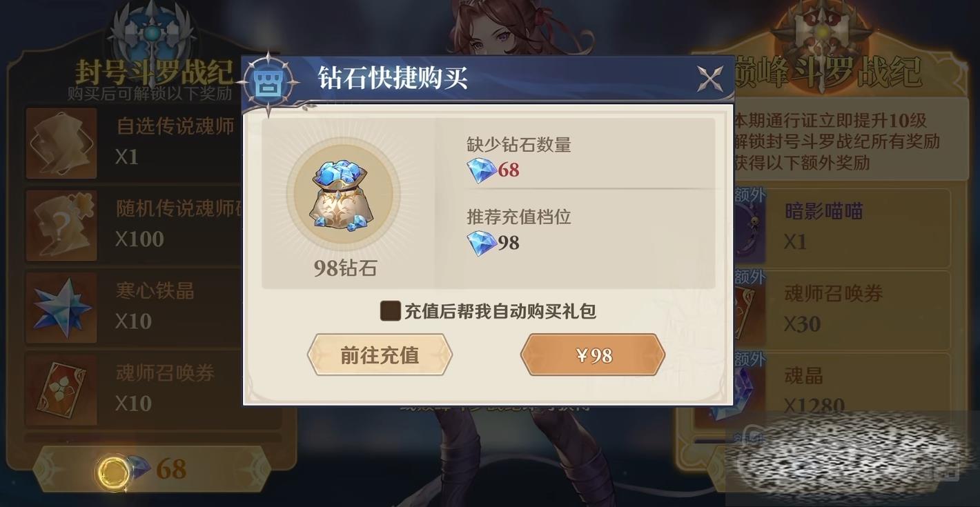Open the 巅峰斗罗战纪 panel title
The image size is (980, 507).
tap(827, 72)
